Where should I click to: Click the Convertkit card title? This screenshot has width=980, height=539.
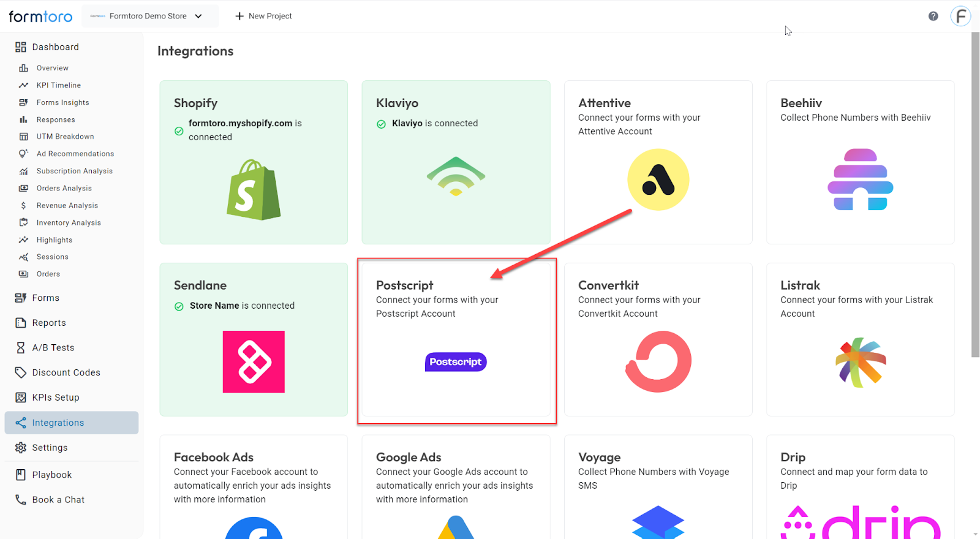click(x=608, y=285)
